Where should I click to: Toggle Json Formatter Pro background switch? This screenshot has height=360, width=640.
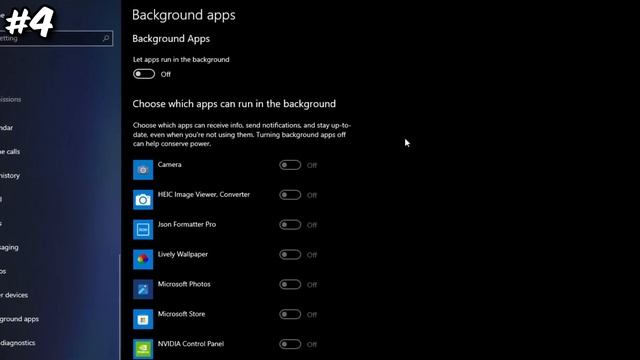pyautogui.click(x=290, y=224)
